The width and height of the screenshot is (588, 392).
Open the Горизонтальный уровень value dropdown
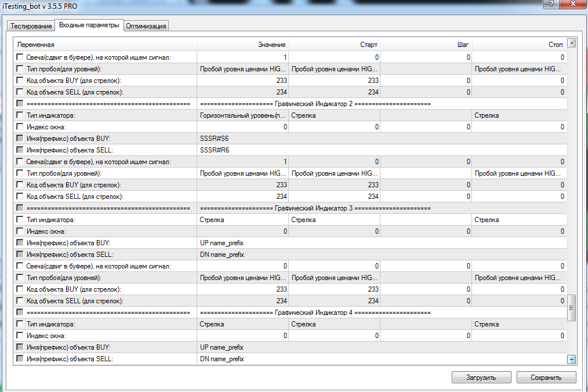[242, 115]
